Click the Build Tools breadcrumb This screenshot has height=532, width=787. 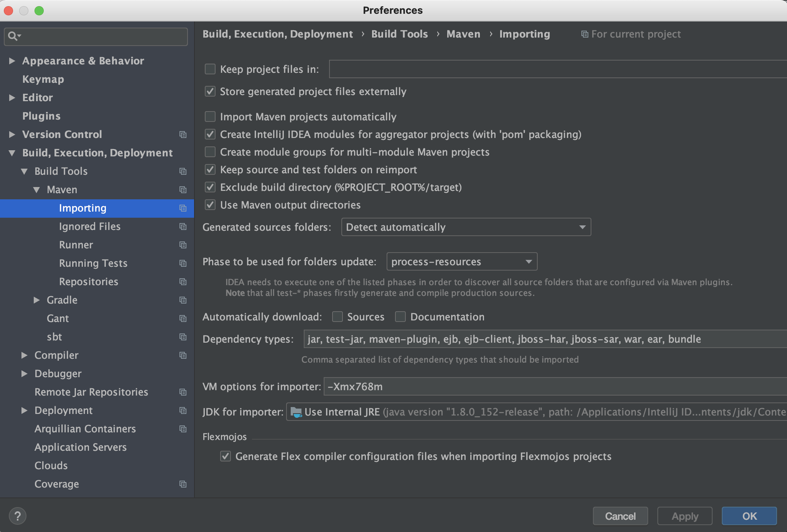click(x=399, y=34)
